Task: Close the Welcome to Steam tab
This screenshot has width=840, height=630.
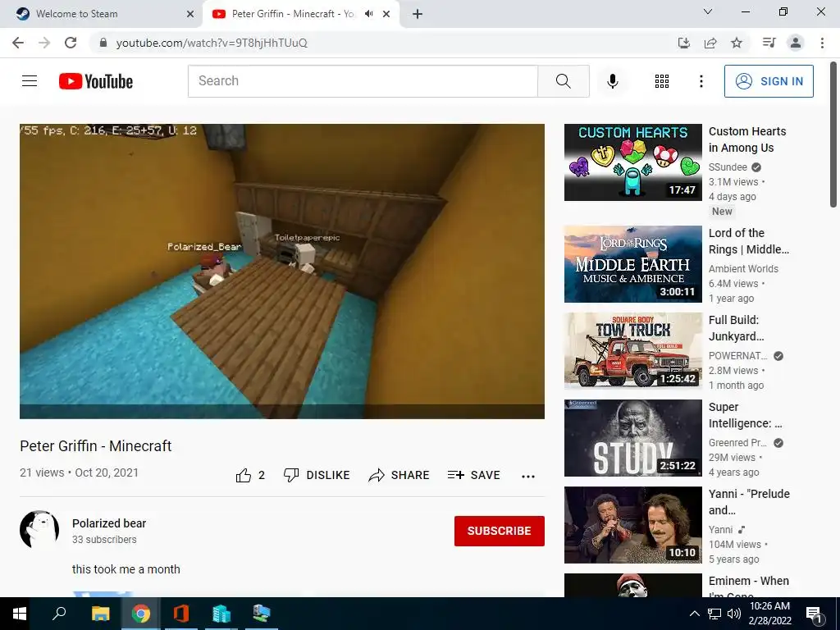Action: coord(190,15)
